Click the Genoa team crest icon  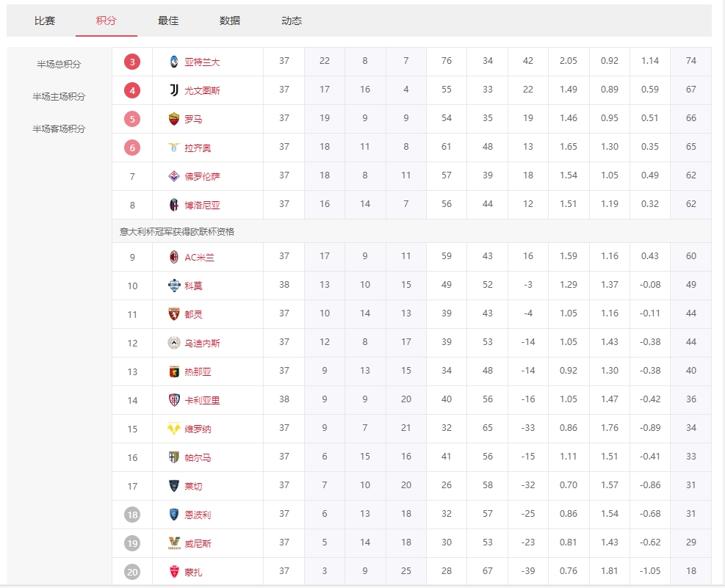174,371
